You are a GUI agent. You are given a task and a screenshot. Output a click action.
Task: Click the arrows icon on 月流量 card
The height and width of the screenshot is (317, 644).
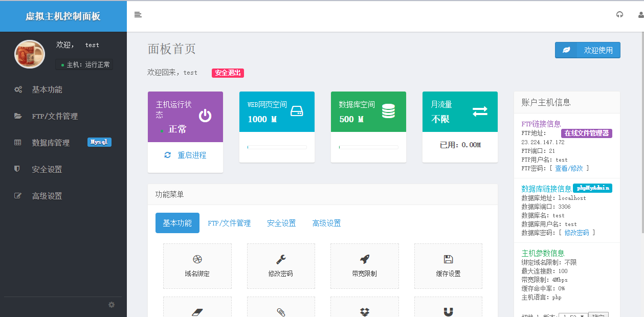tap(479, 110)
